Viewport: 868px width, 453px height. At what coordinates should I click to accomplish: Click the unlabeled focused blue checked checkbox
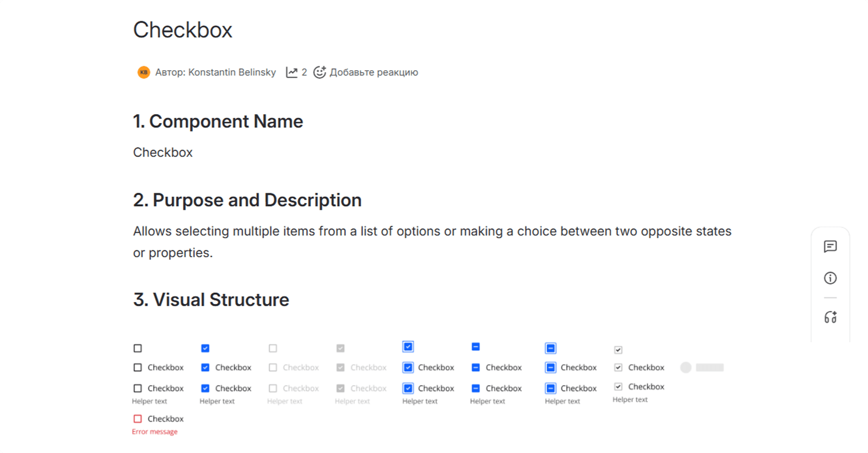pos(408,347)
